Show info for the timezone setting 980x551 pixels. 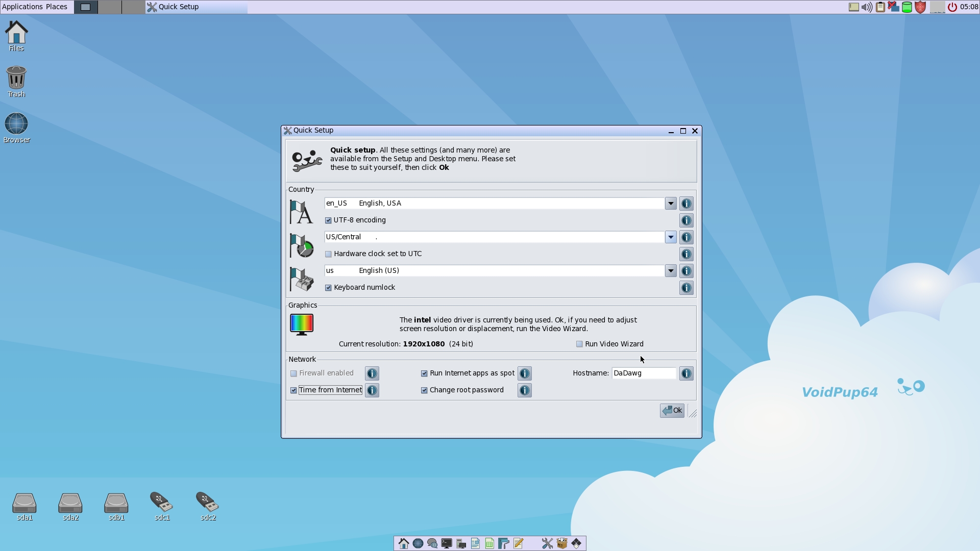[x=687, y=237]
